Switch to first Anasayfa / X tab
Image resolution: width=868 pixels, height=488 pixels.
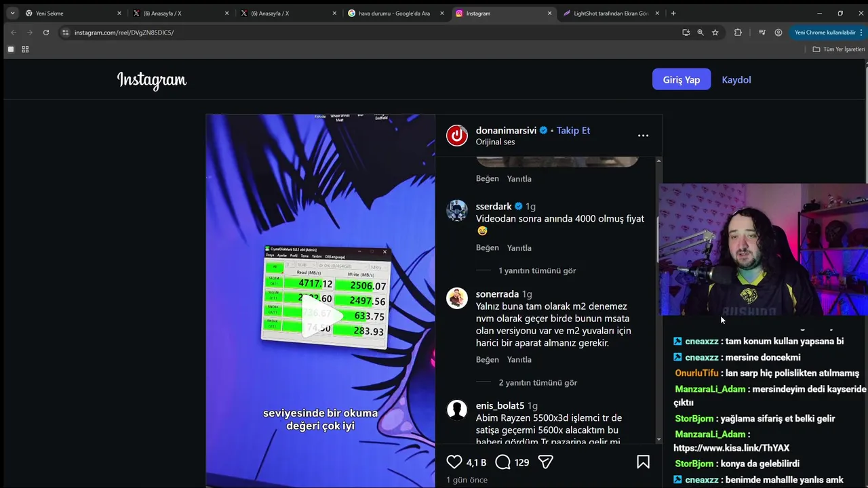click(x=181, y=13)
